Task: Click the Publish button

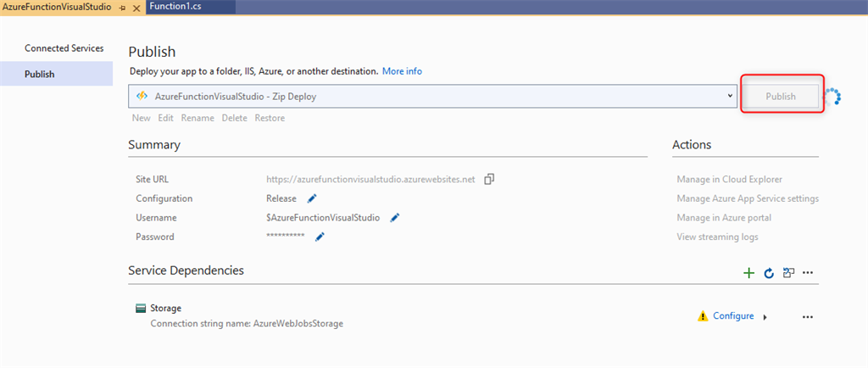Action: point(780,97)
